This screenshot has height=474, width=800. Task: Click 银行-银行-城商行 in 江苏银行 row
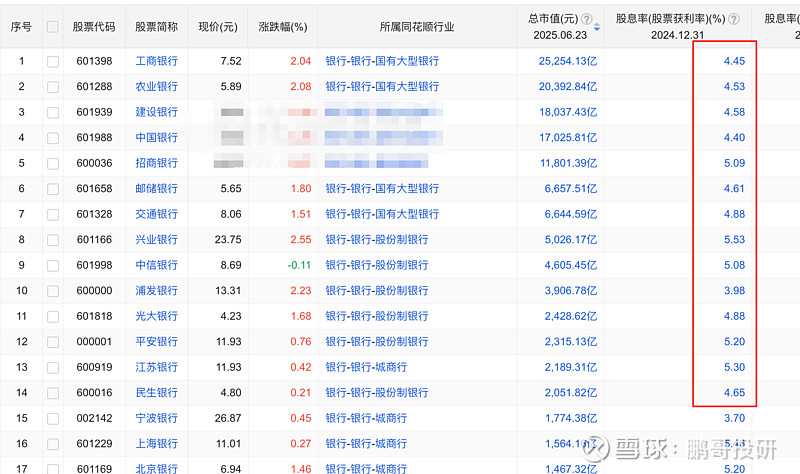tap(366, 367)
